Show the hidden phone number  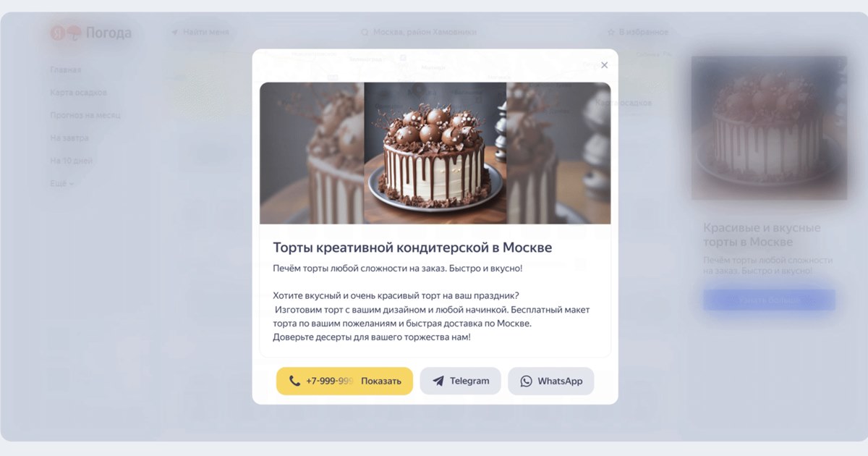pyautogui.click(x=344, y=381)
